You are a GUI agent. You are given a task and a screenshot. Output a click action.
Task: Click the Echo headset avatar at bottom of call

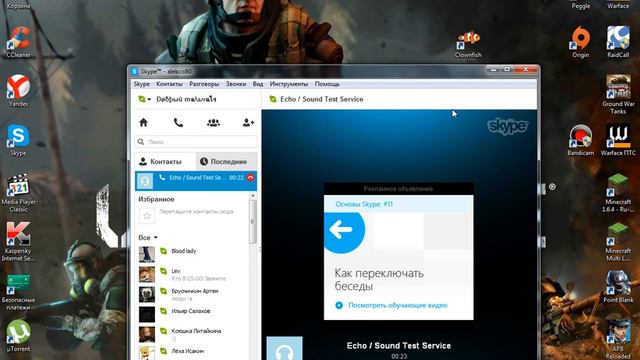coord(284,348)
